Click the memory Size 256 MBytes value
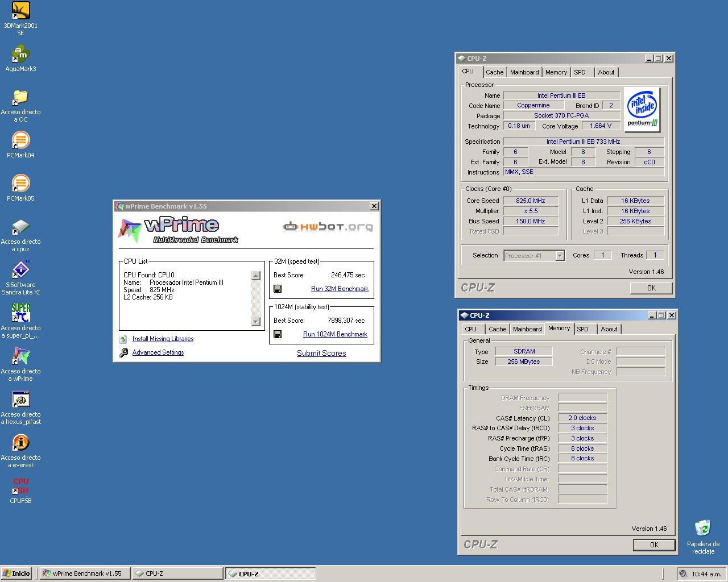The height and width of the screenshot is (582, 728). [524, 361]
